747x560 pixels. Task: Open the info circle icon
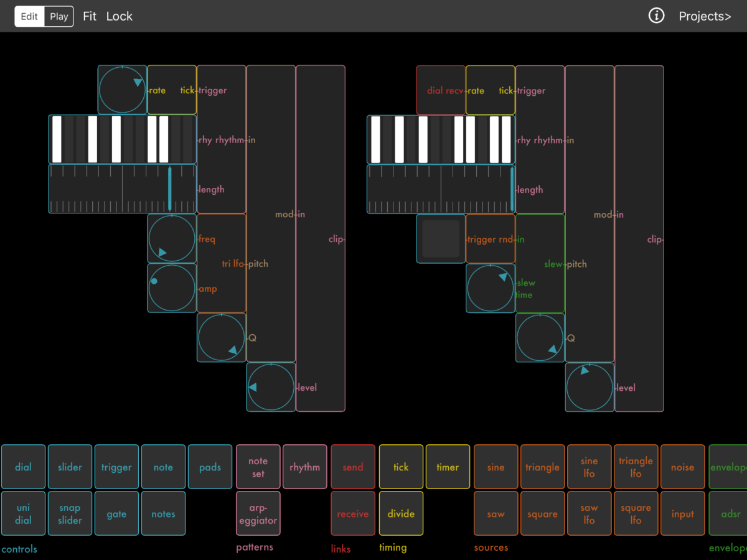656,16
